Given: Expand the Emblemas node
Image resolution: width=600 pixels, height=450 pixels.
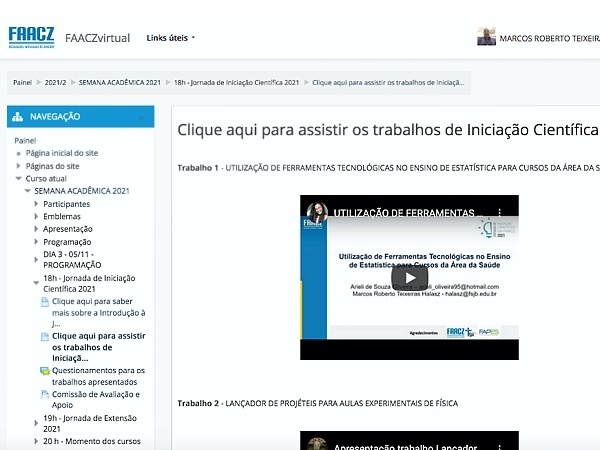Looking at the screenshot, I should [36, 216].
